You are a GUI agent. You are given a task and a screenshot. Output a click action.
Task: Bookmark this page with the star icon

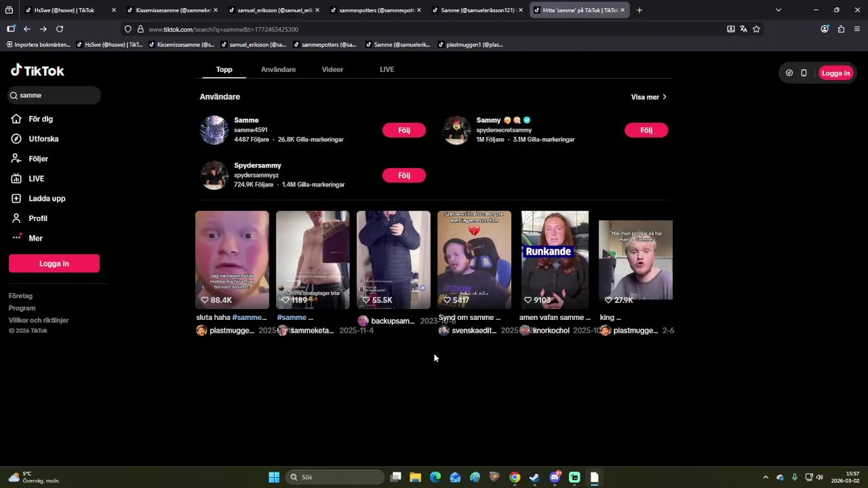[x=757, y=29]
